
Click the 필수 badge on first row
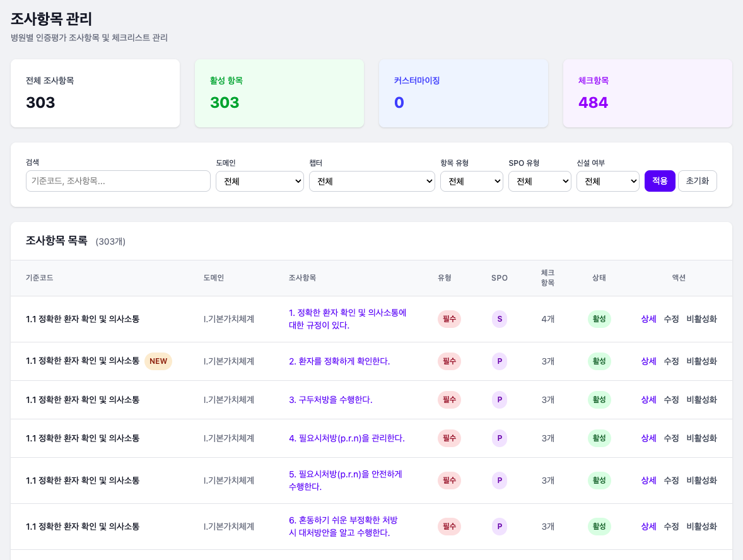click(449, 319)
